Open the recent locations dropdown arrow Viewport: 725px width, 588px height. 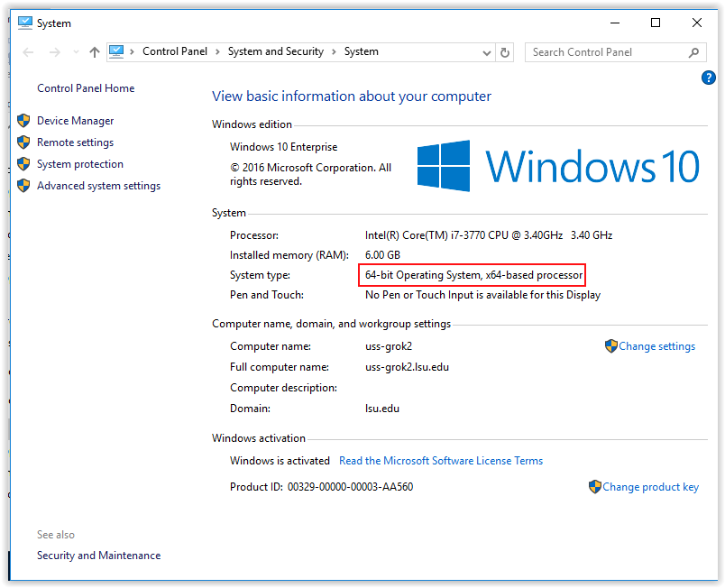pyautogui.click(x=76, y=52)
